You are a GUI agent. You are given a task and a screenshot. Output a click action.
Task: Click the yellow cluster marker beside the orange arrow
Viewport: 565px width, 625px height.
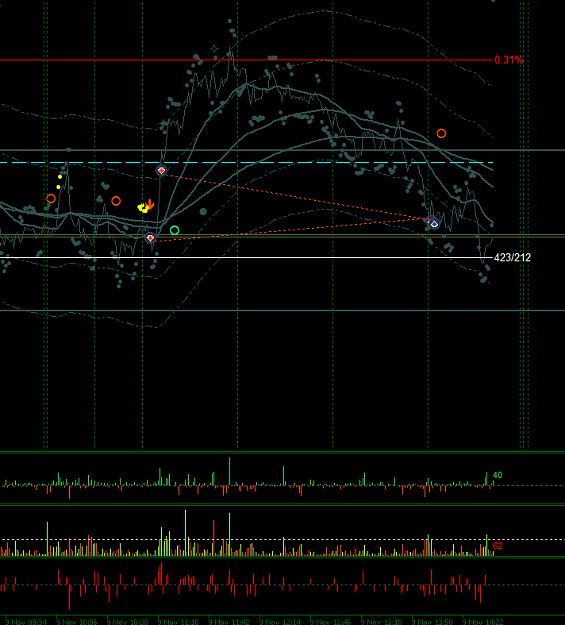click(143, 208)
